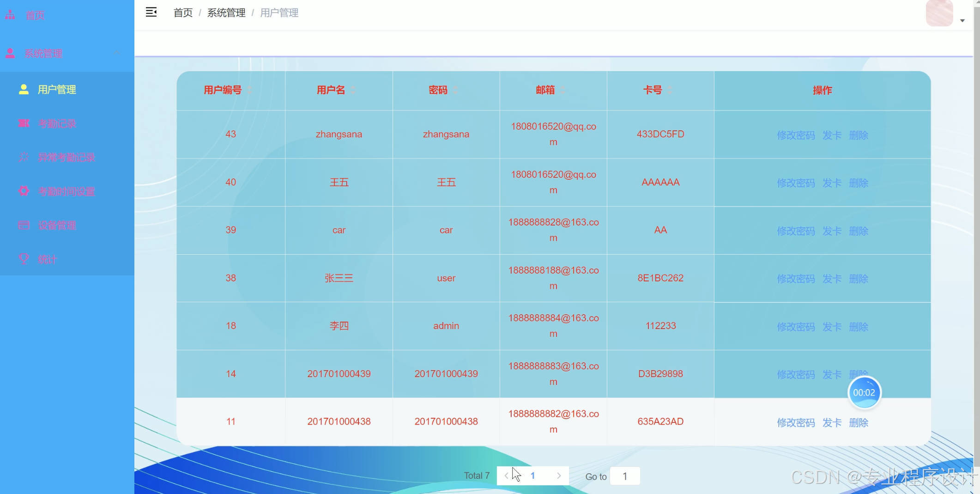980x494 pixels.
Task: Click 发卡 for user 张三三
Action: 832,279
